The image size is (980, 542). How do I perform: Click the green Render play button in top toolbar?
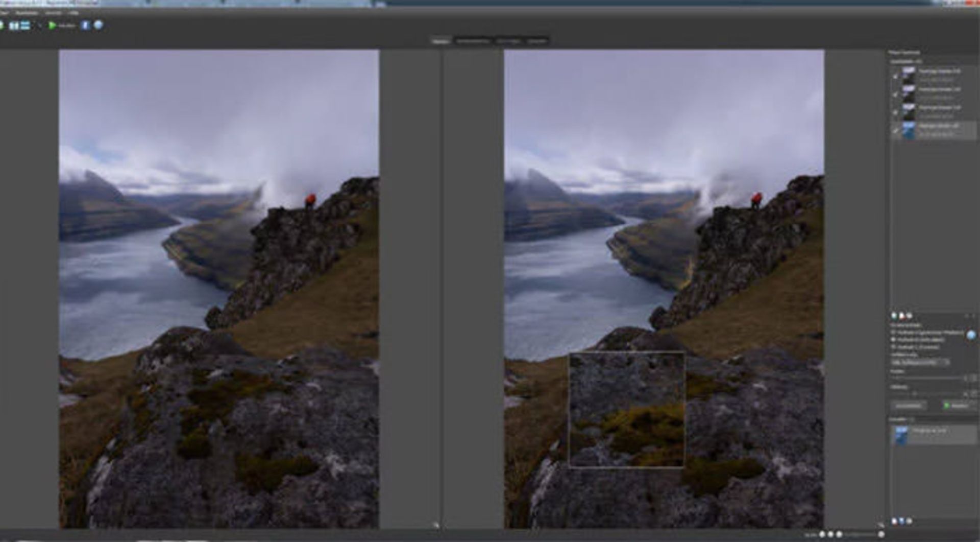53,25
